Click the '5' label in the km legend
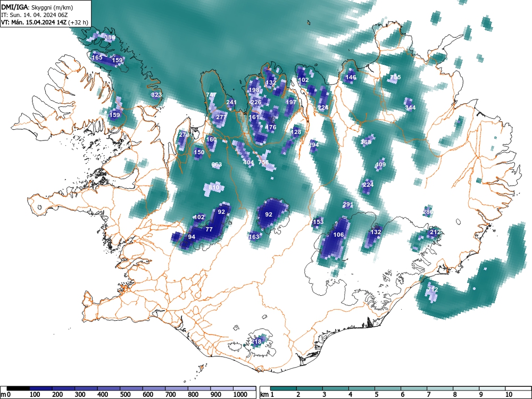This screenshot has height=399, width=532. point(376,395)
